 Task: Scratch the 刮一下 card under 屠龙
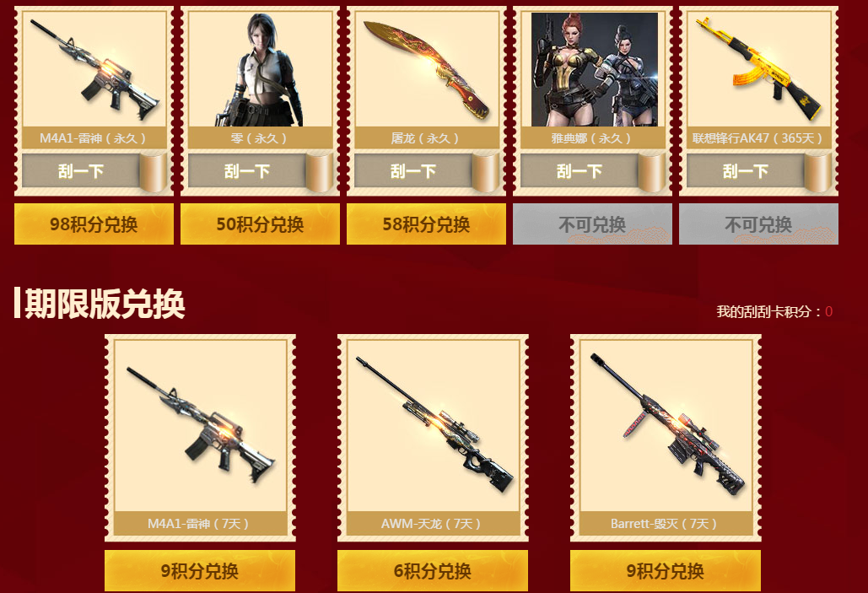pyautogui.click(x=426, y=171)
